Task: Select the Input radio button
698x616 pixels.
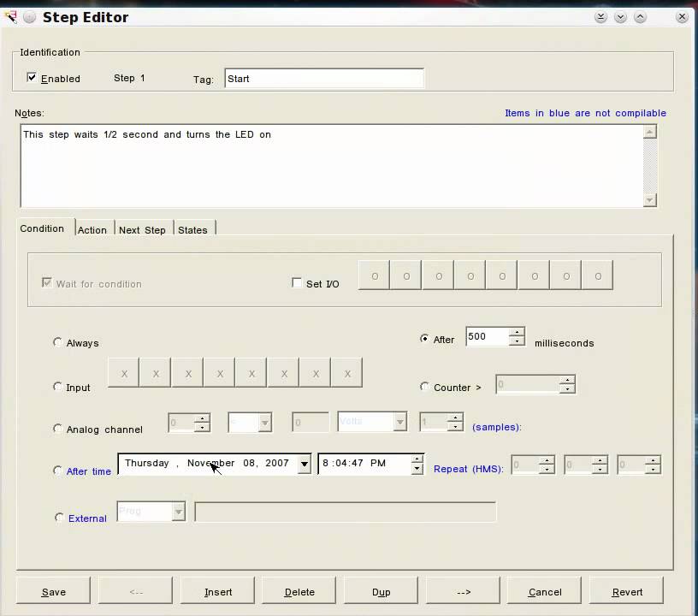Action: (x=57, y=387)
